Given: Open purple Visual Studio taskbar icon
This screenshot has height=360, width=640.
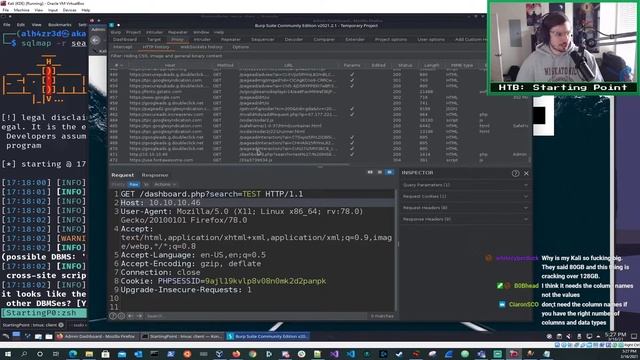Looking at the screenshot, I should click(x=334, y=354).
